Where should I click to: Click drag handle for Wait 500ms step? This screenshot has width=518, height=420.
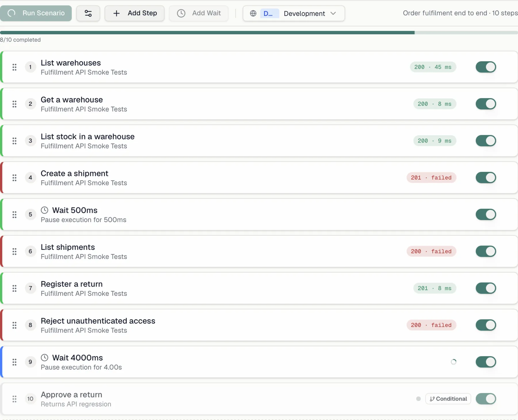(14, 214)
